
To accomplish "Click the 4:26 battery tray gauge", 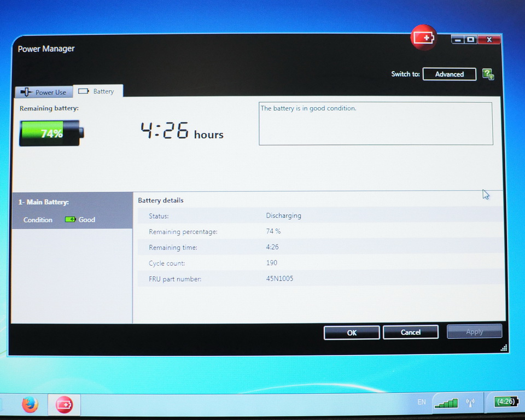I will (506, 401).
